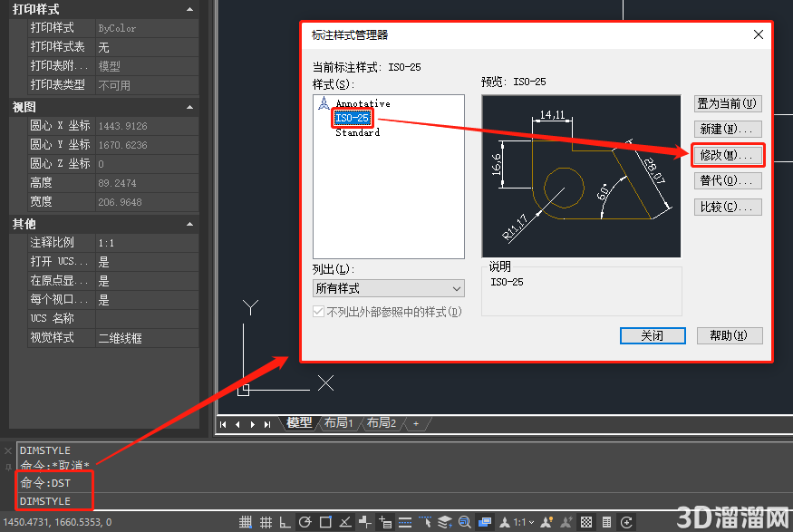Image resolution: width=793 pixels, height=532 pixels.
Task: Switch to the 布局2 tab
Action: coord(382,422)
